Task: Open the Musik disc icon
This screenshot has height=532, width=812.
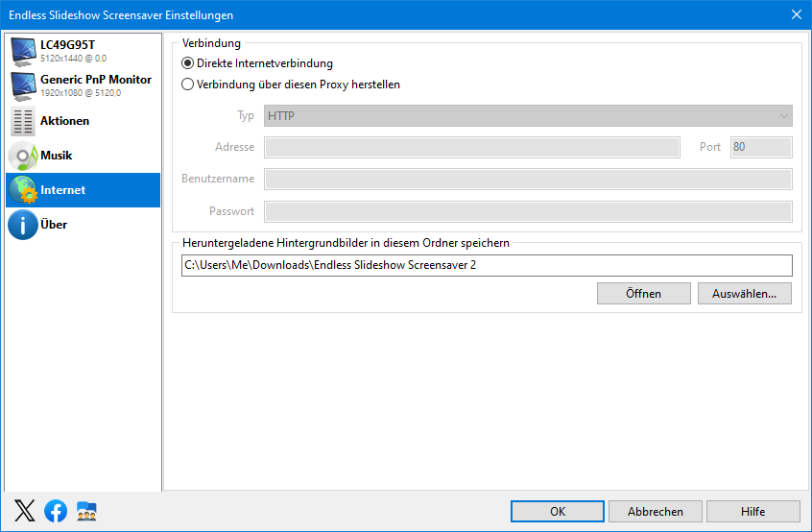Action: coord(23,156)
